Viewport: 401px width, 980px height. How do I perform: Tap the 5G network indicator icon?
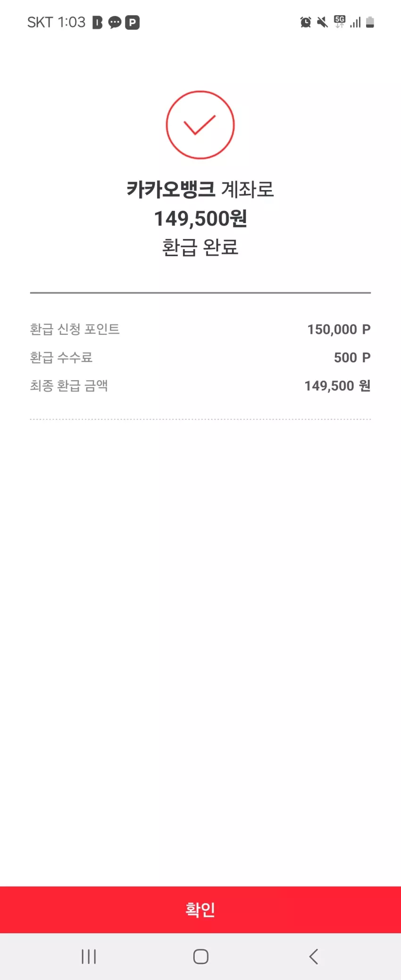[x=340, y=22]
